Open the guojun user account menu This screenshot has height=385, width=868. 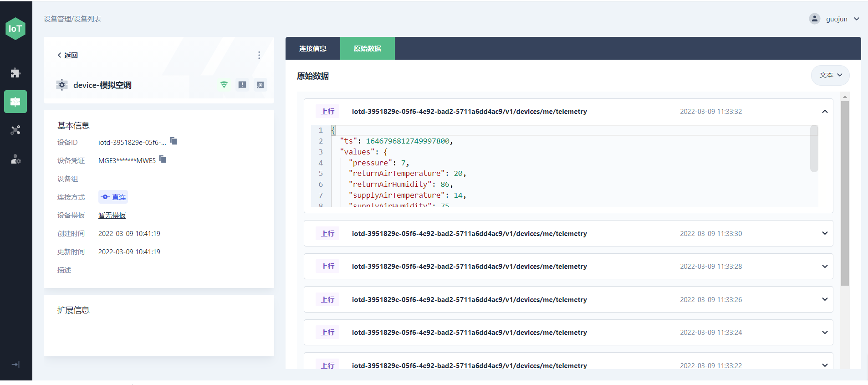[x=836, y=19]
